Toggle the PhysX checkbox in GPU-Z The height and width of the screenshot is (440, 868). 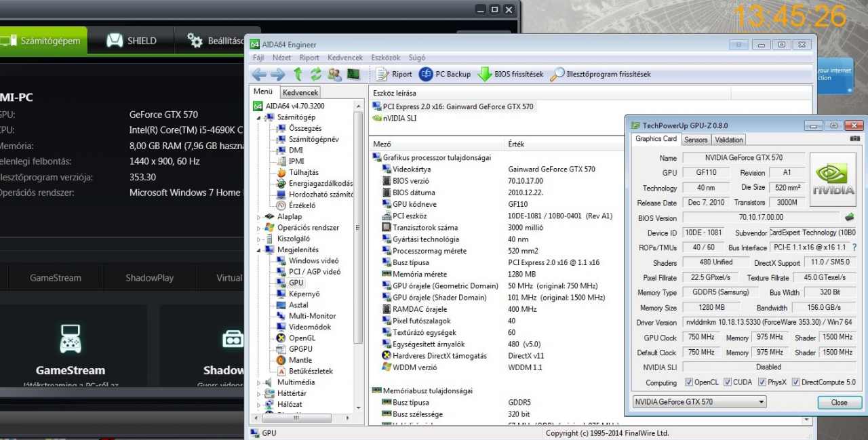pyautogui.click(x=762, y=382)
